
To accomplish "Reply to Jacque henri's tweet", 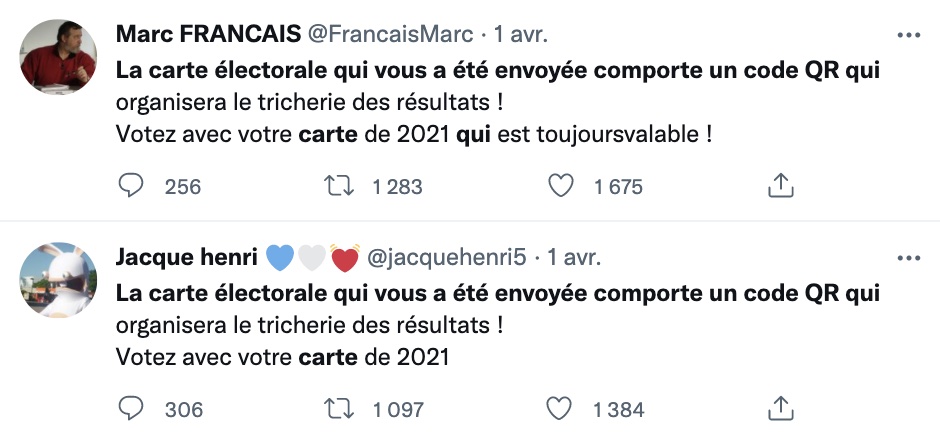I will pyautogui.click(x=132, y=408).
